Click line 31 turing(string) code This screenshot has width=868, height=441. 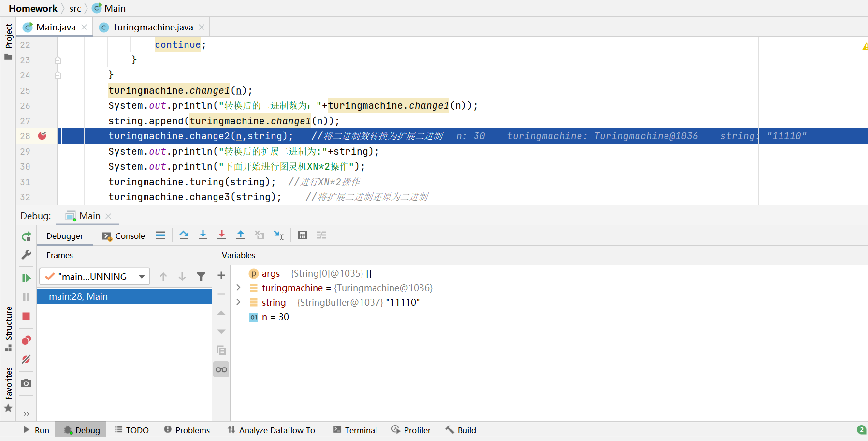pos(192,182)
